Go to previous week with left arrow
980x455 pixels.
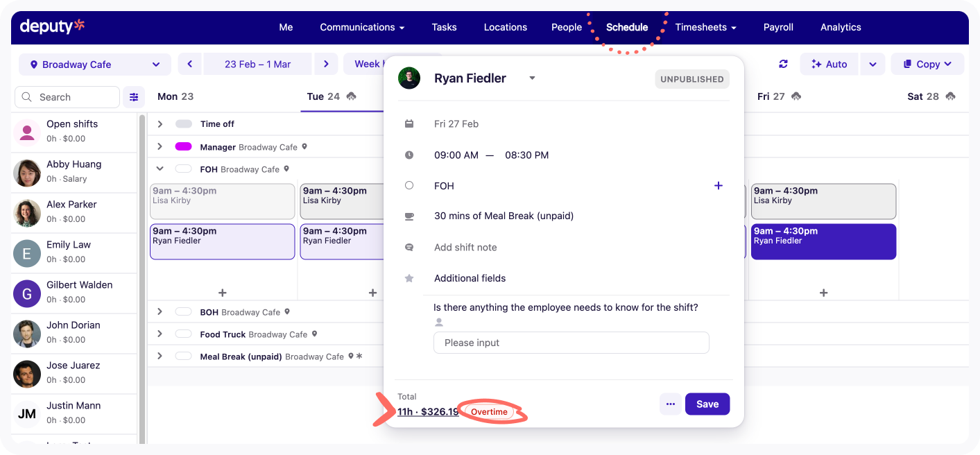click(x=189, y=64)
